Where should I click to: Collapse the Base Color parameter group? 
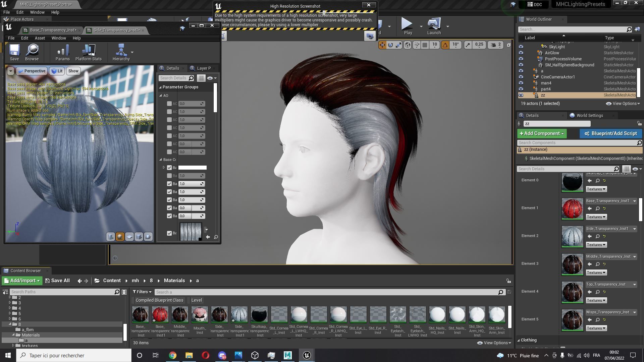click(x=161, y=160)
